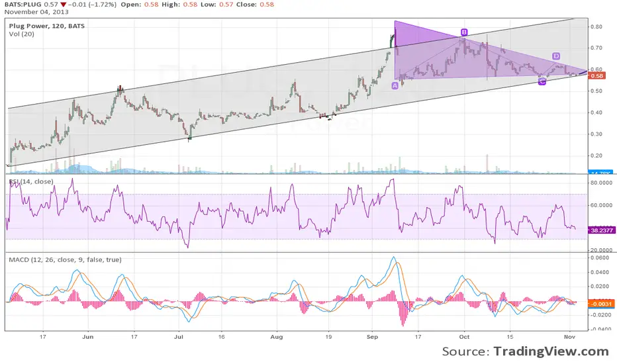Screen dimensions: 617x364
Task: Click the 0.0600 MACD axis label
Action: [x=600, y=257]
